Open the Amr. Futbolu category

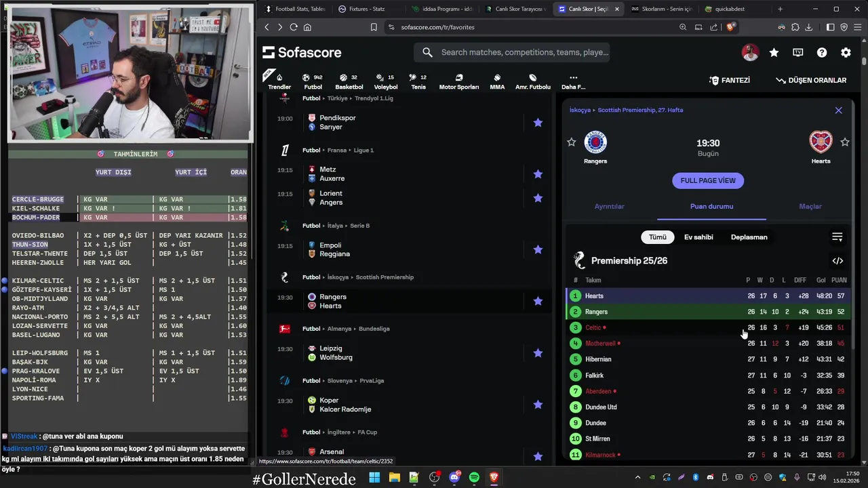coord(533,81)
